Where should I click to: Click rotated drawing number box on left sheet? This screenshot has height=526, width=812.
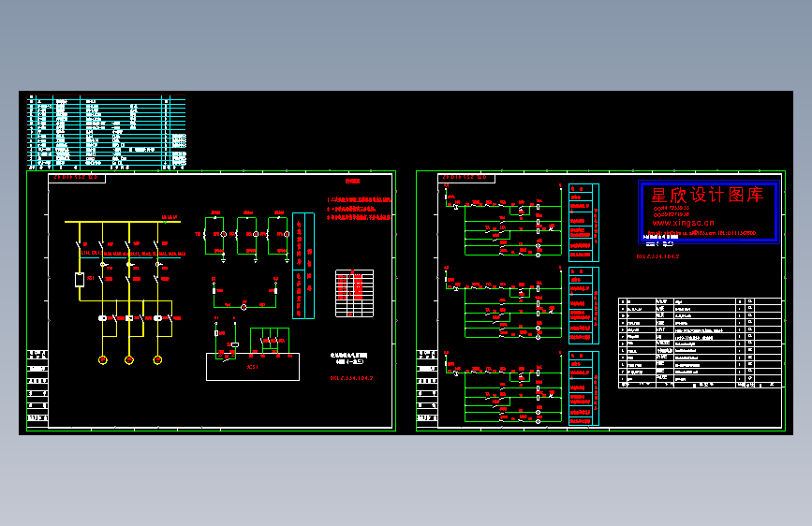point(77,179)
